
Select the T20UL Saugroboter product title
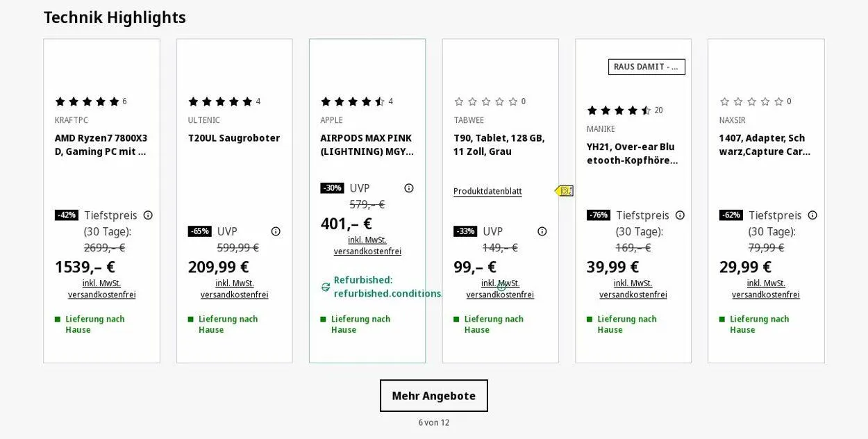[x=234, y=138]
